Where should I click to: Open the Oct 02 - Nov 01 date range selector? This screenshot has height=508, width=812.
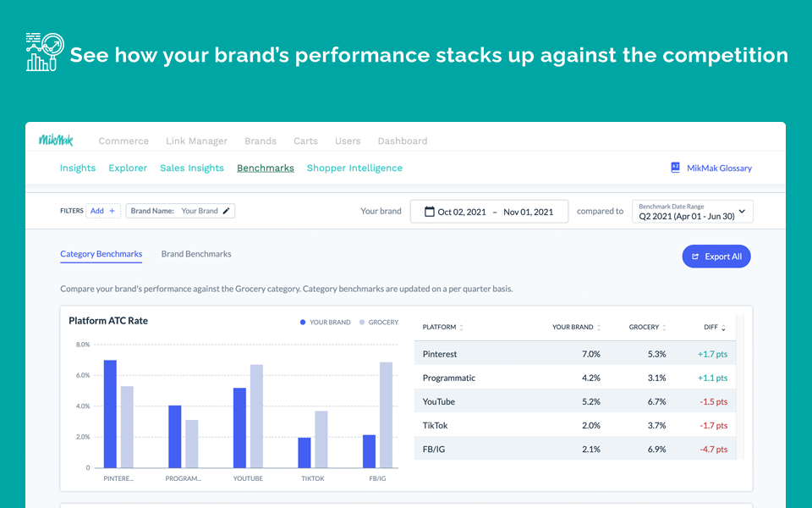(488, 211)
